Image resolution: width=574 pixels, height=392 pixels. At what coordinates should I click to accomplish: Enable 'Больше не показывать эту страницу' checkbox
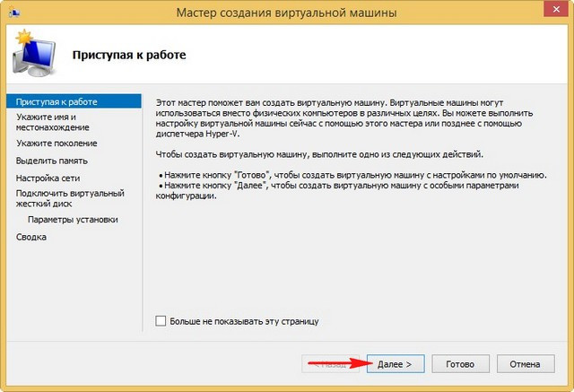(x=161, y=321)
